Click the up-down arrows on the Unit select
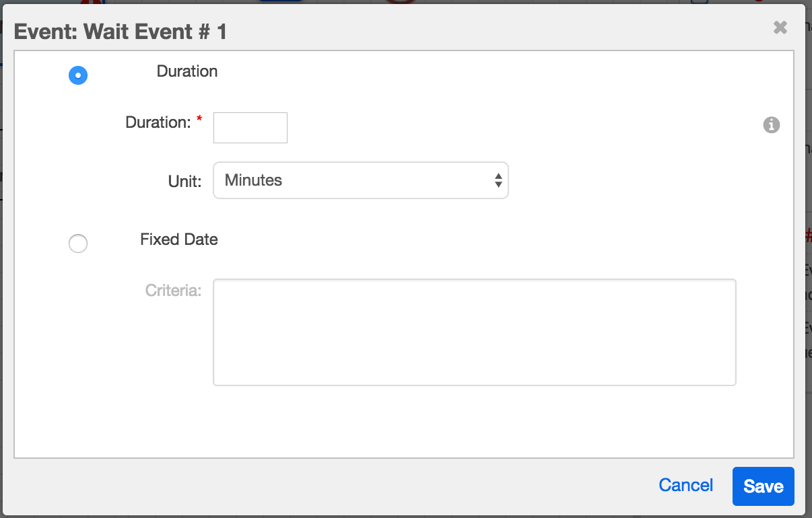Screen dimensions: 812x518 [x=498, y=180]
